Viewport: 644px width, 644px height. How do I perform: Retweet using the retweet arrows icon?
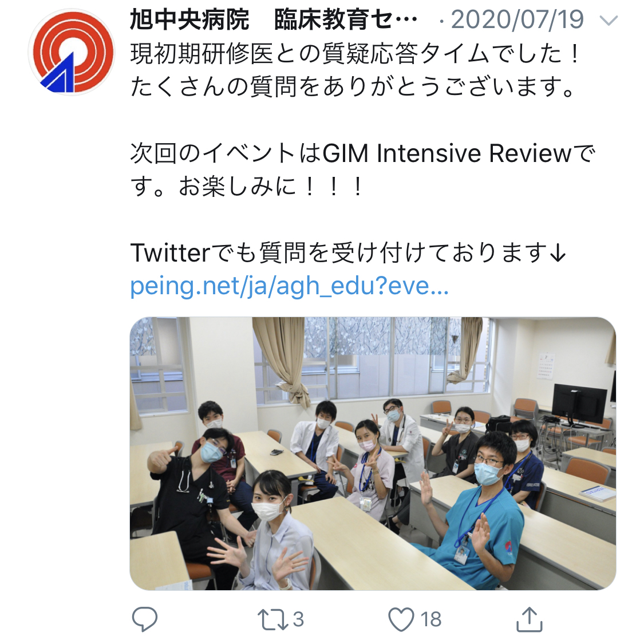point(272,619)
